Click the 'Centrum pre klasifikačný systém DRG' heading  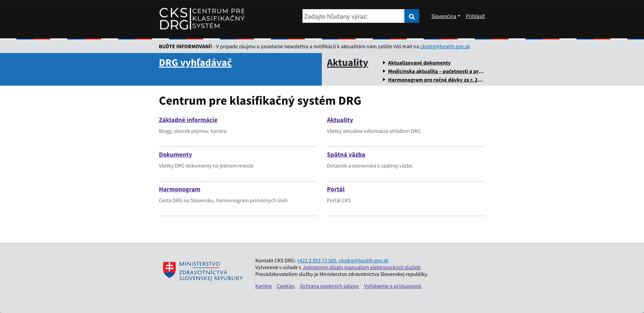[x=260, y=101]
